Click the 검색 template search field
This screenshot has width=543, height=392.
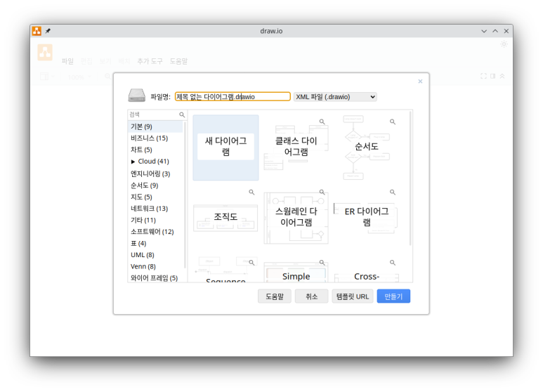tap(154, 115)
